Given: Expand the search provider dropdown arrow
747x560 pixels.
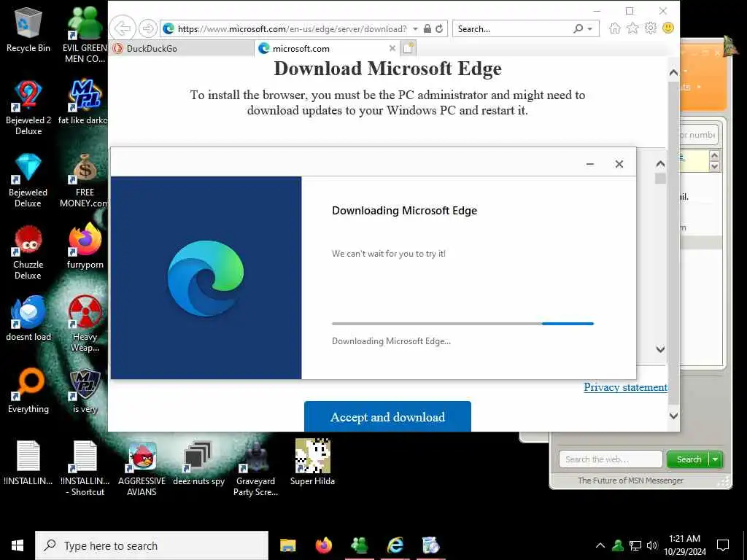Looking at the screenshot, I should (589, 29).
